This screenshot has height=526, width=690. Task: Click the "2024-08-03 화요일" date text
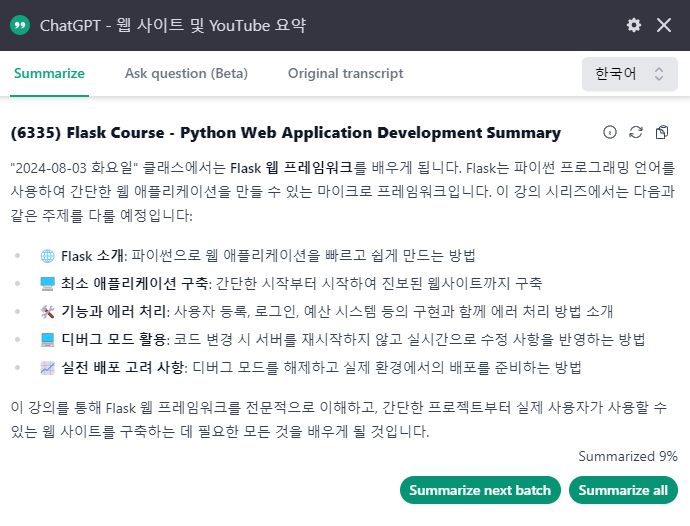tap(74, 168)
